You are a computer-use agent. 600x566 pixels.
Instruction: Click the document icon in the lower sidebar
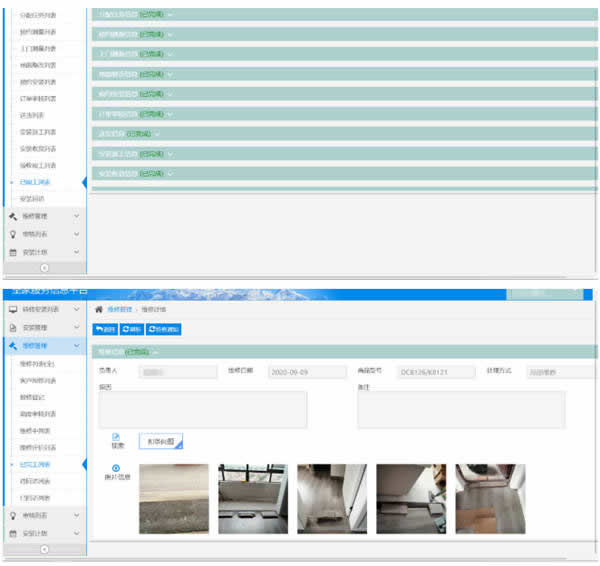pos(13,328)
